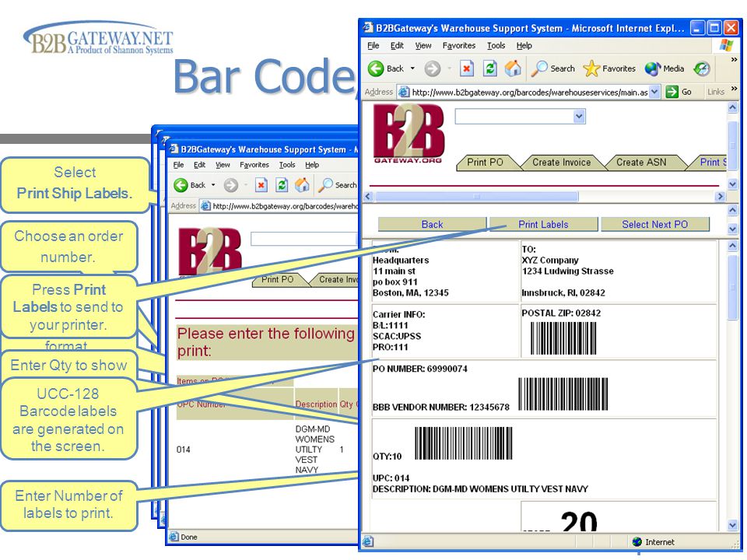Click the tan Back button above the shipping label
This screenshot has width=747, height=560.
tap(432, 224)
